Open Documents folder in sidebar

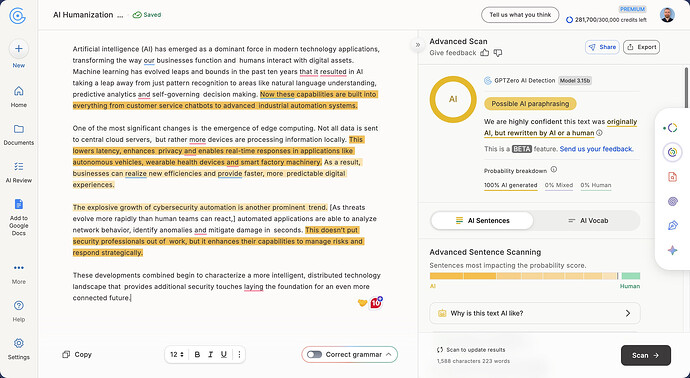click(18, 134)
